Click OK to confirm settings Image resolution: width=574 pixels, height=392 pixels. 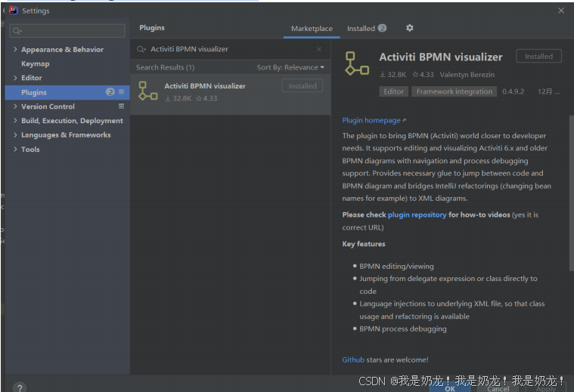[450, 388]
